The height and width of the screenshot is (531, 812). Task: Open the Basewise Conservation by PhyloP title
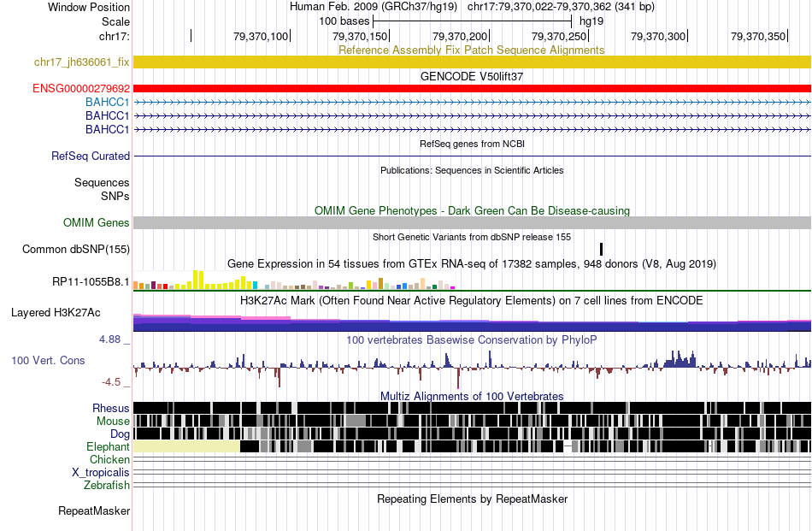472,339
